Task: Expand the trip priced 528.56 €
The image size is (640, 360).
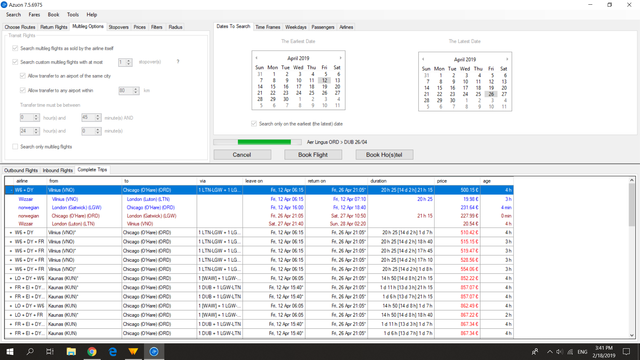Action: pos(11,260)
